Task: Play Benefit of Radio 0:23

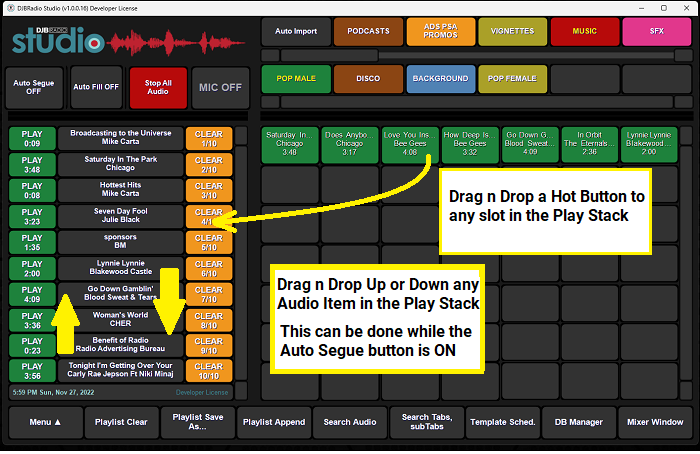Action: [x=32, y=346]
